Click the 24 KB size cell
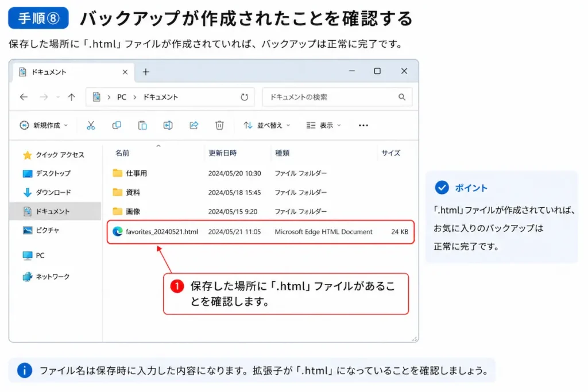The image size is (588, 392). click(400, 232)
